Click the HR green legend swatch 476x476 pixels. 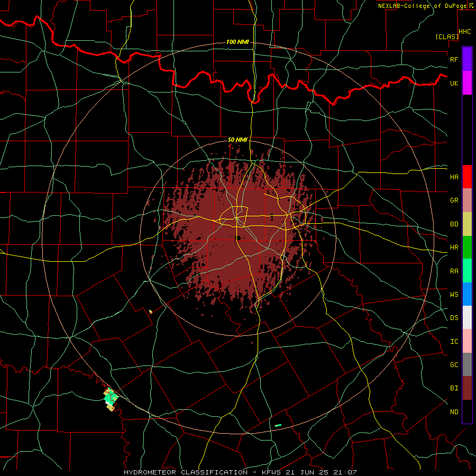point(467,247)
